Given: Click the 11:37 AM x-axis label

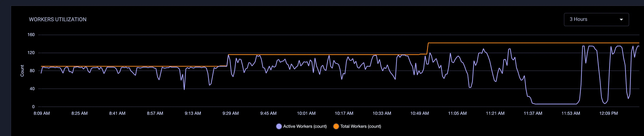Looking at the screenshot, I should point(533,113).
